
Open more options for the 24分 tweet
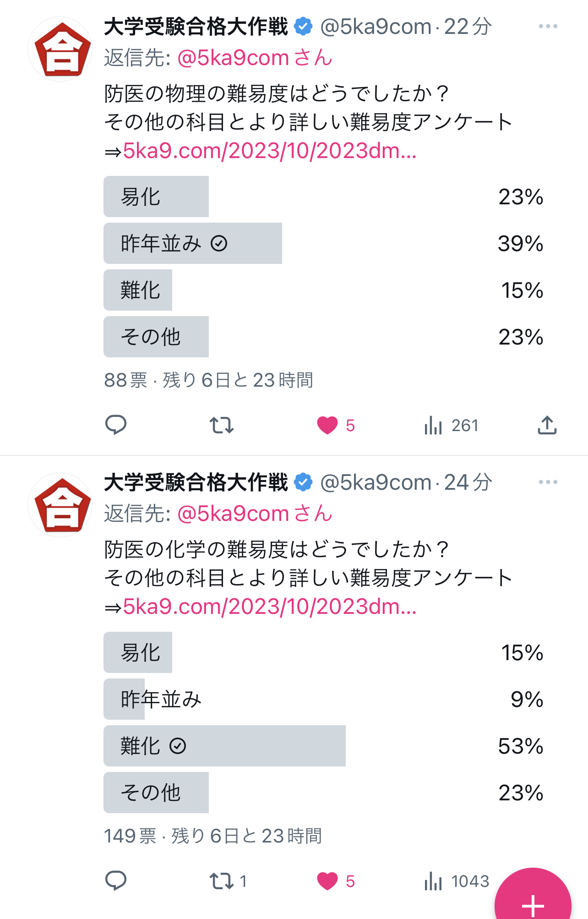click(x=548, y=482)
